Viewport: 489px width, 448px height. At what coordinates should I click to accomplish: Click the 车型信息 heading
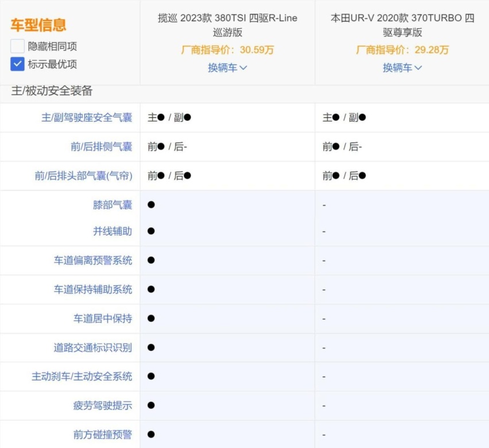coord(38,25)
